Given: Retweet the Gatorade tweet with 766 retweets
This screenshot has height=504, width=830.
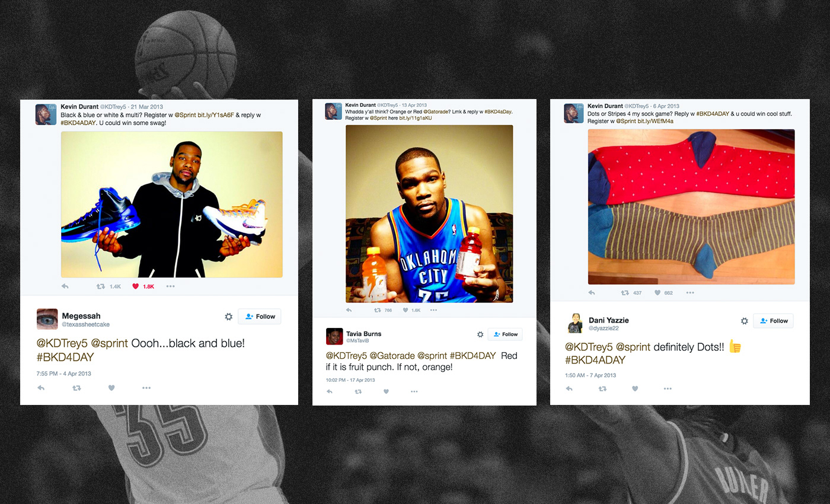Looking at the screenshot, I should [x=378, y=310].
